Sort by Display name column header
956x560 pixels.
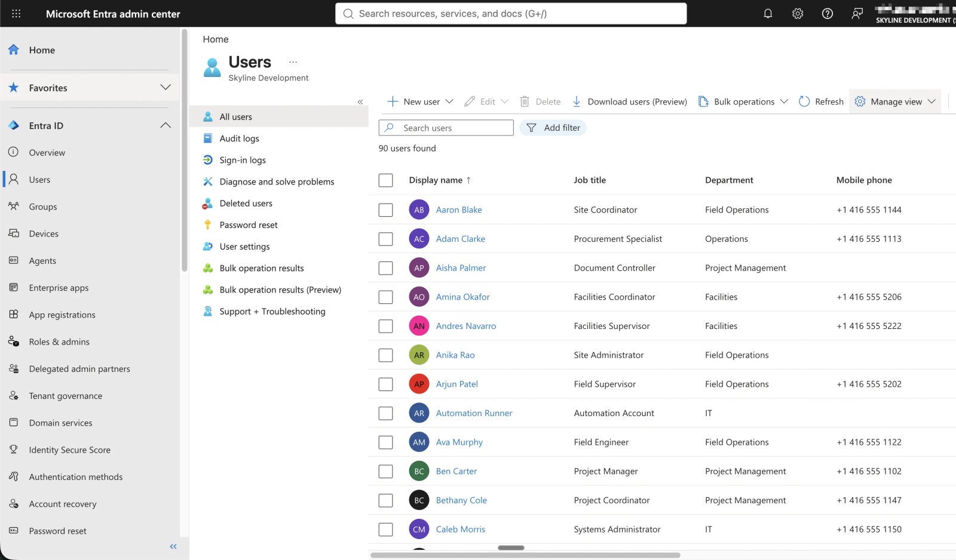point(440,180)
